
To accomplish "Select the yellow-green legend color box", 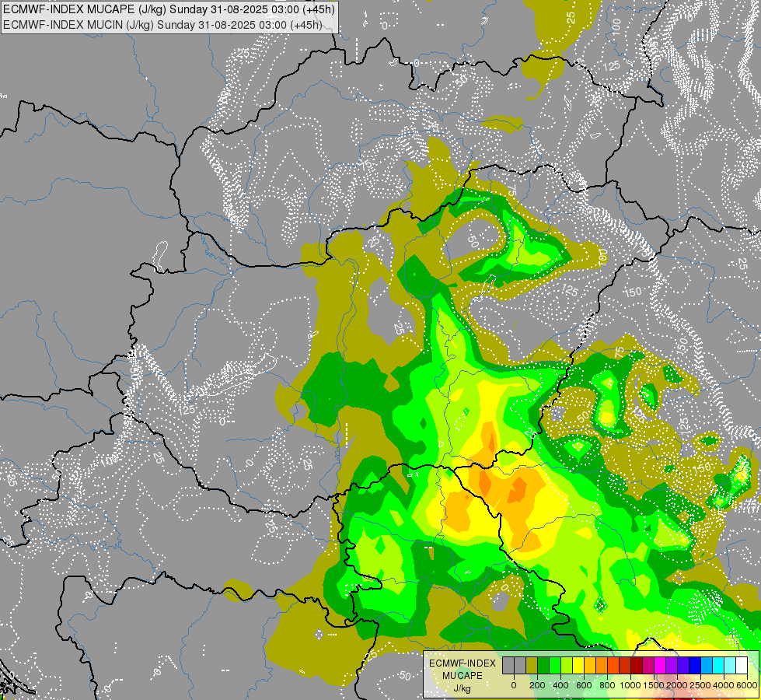I will coord(567,666).
